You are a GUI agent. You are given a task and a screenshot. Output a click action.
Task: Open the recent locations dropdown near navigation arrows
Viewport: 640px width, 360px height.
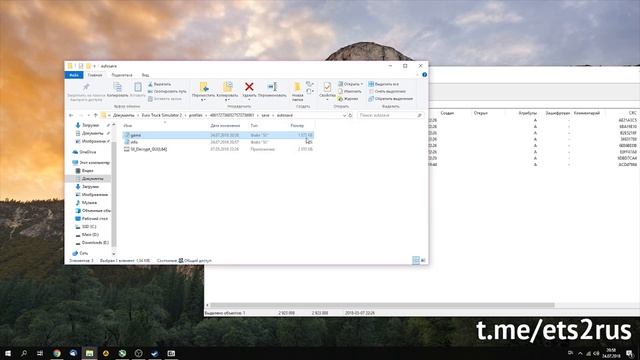tap(89, 116)
